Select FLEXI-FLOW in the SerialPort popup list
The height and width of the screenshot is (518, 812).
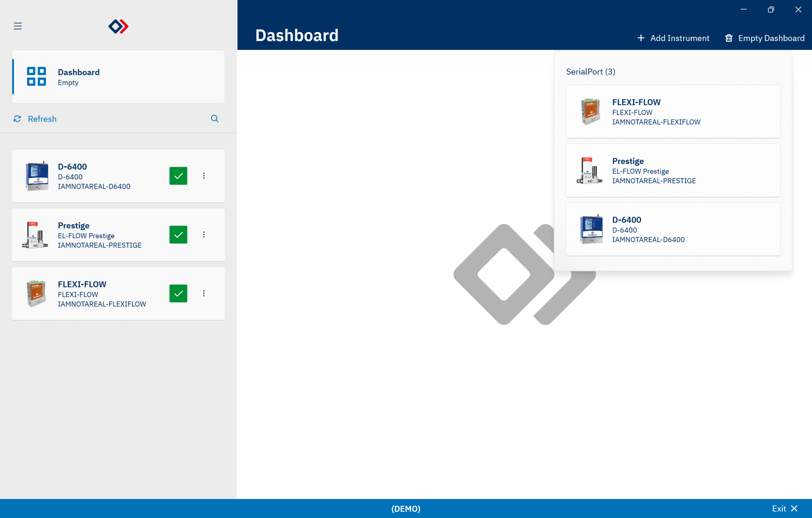(672, 112)
